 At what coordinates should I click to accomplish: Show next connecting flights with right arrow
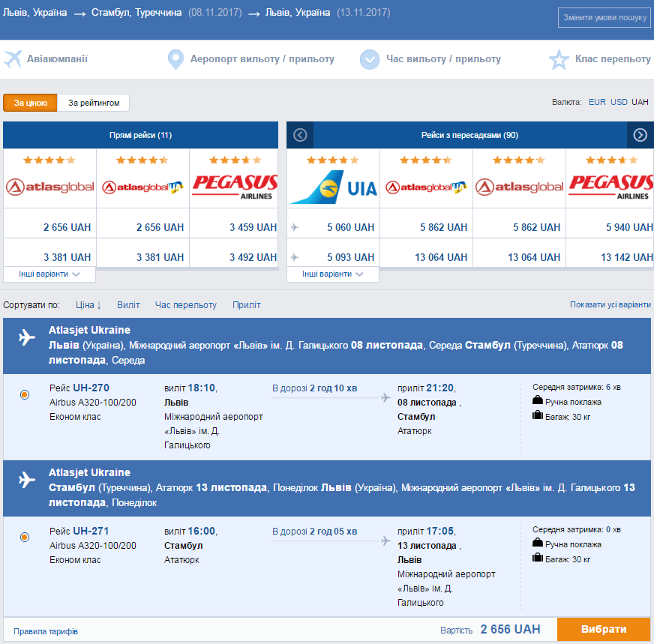(x=640, y=135)
